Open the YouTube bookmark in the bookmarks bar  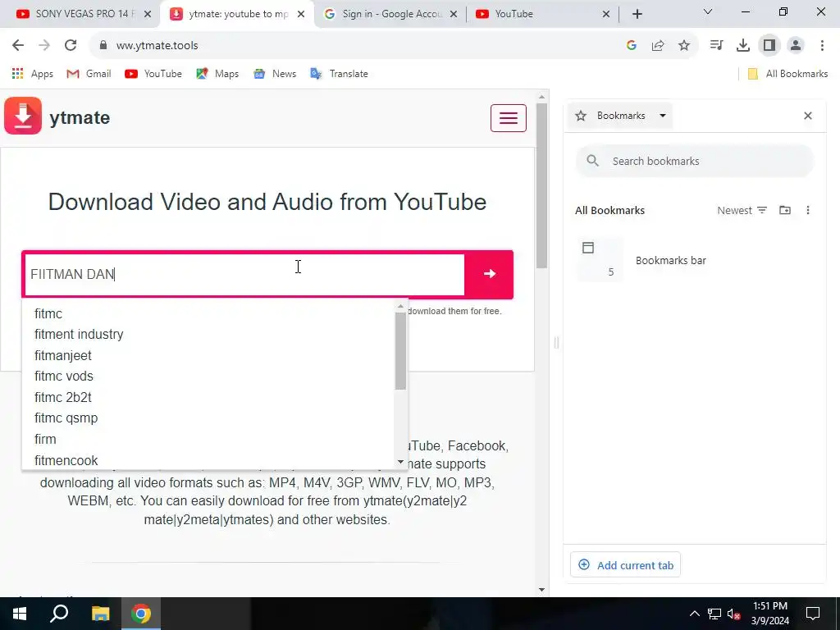153,74
